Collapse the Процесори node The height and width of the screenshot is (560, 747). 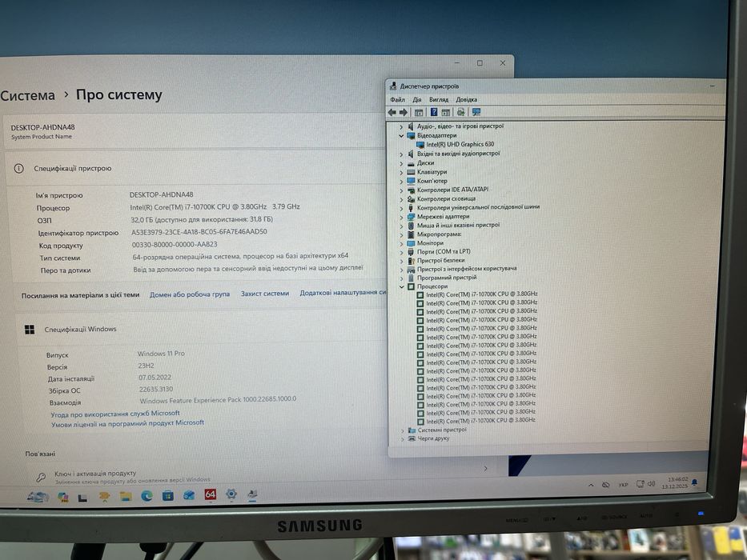pyautogui.click(x=402, y=286)
